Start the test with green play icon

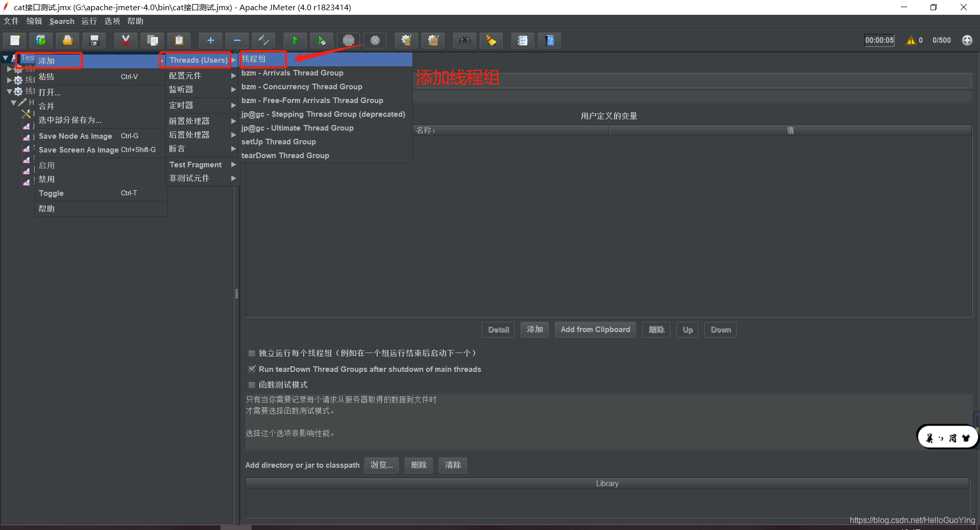(295, 40)
